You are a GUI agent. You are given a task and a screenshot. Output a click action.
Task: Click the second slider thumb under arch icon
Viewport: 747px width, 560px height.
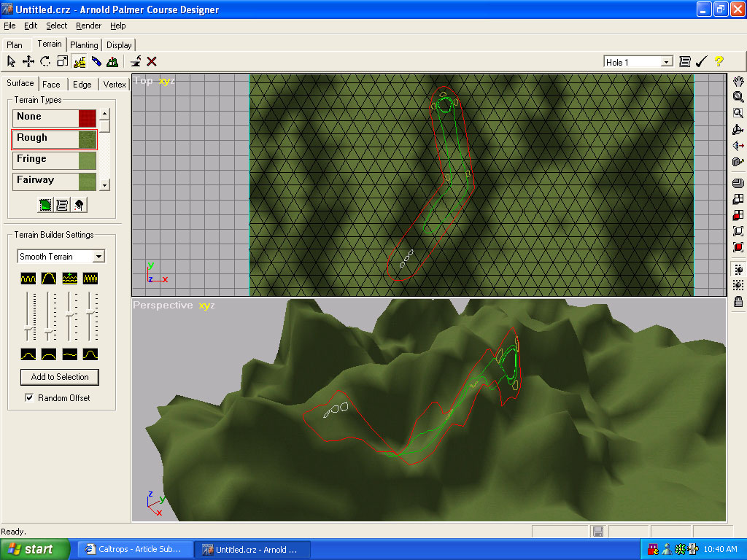pos(49,330)
